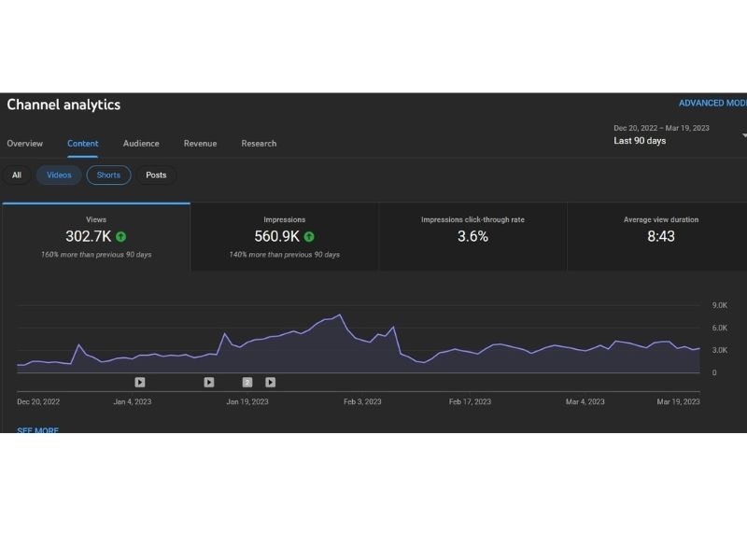Click the Jan 19, 2023 axis label

coord(247,402)
